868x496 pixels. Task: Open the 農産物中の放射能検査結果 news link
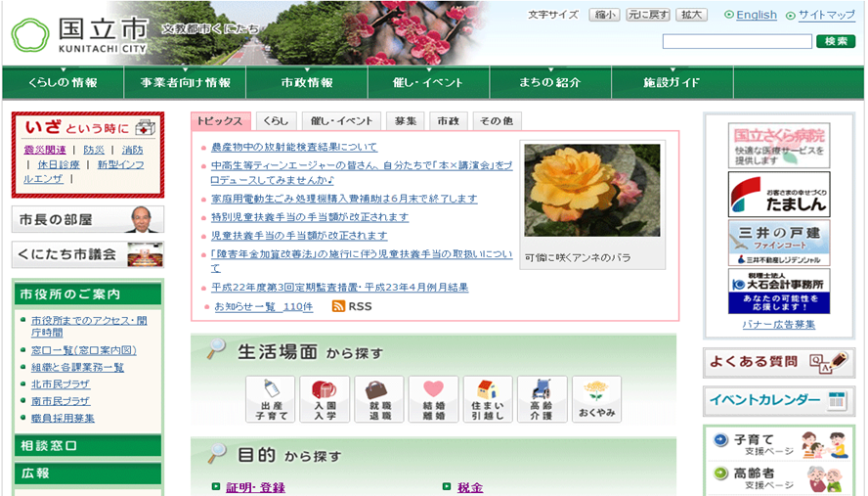[294, 147]
